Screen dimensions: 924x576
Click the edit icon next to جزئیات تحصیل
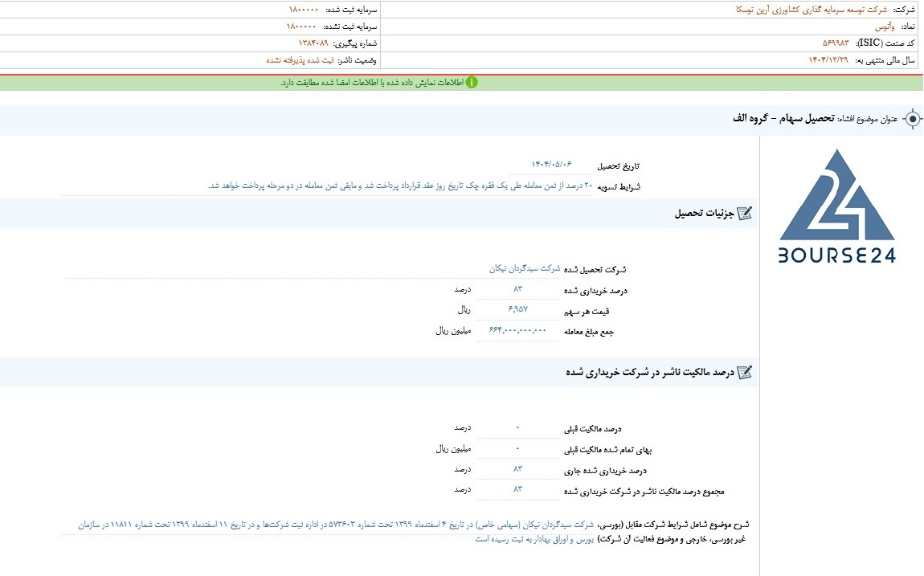tap(745, 213)
